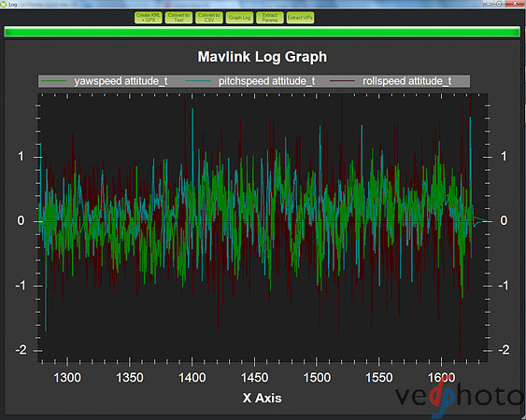Close the Log window
The image size is (526, 420).
point(516,4)
